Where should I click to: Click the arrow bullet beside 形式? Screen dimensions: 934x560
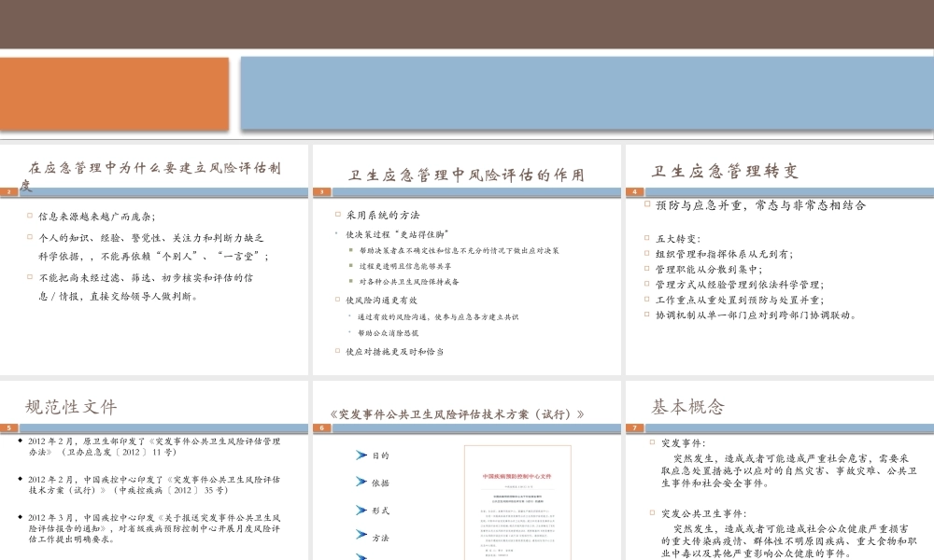coord(361,510)
